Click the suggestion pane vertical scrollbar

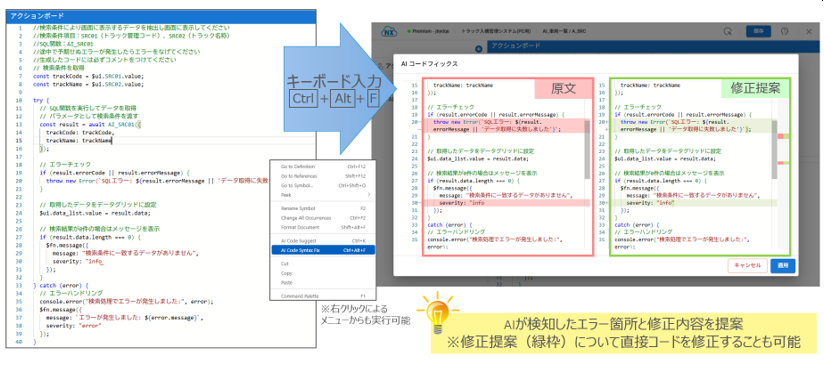click(775, 150)
